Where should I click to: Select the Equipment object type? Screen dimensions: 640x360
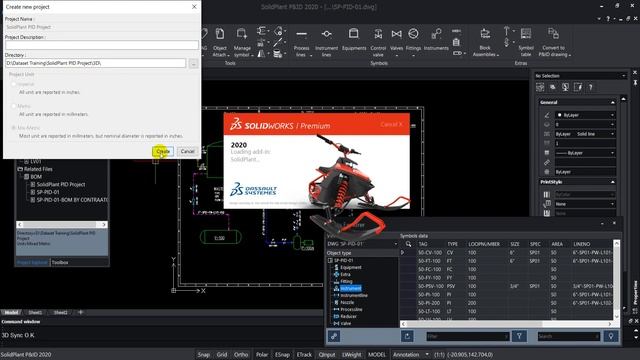(351, 267)
